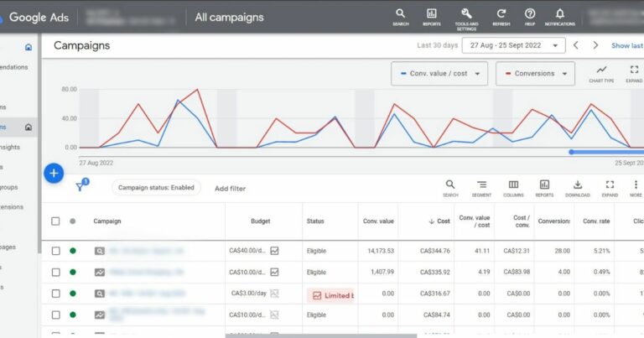Viewport: 644px width, 338px height.
Task: Click the blue plus new campaign button
Action: coord(54,174)
